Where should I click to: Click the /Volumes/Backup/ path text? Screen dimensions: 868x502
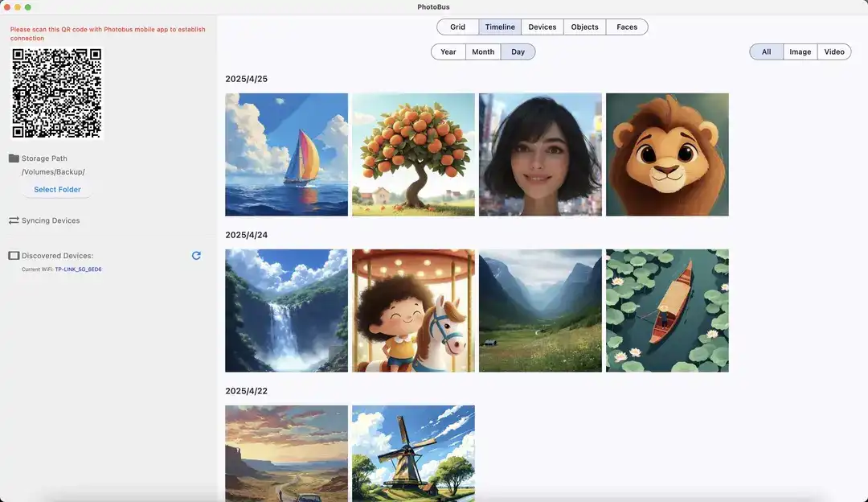[x=53, y=172]
